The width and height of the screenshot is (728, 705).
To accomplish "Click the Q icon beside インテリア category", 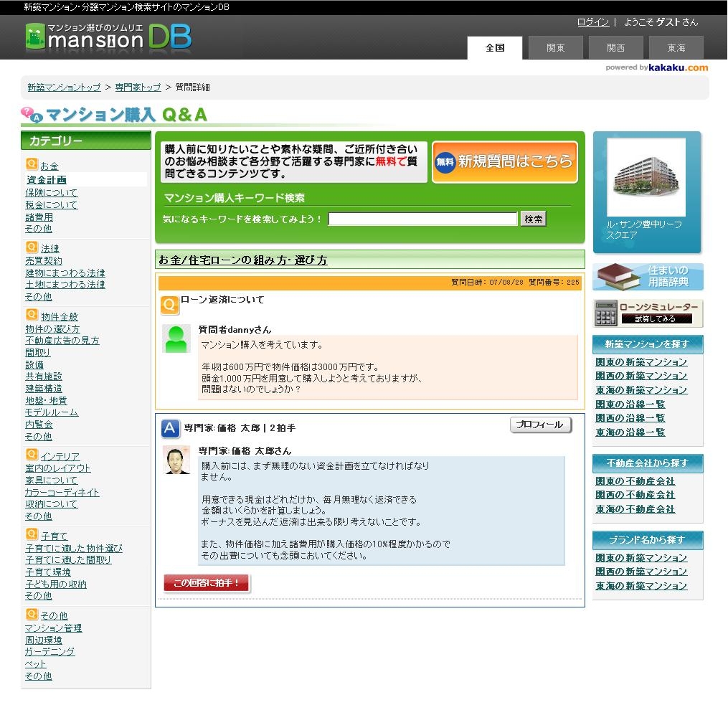I will 32,455.
